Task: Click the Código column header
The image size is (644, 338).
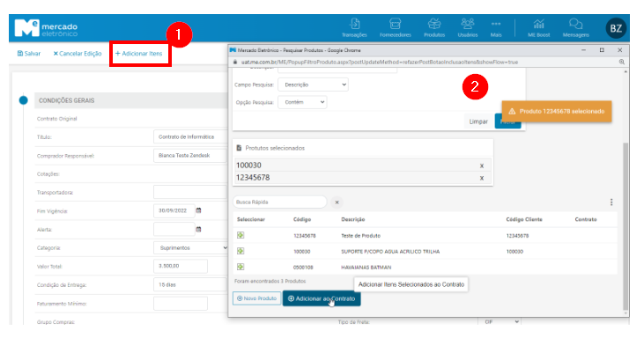Action: click(302, 219)
